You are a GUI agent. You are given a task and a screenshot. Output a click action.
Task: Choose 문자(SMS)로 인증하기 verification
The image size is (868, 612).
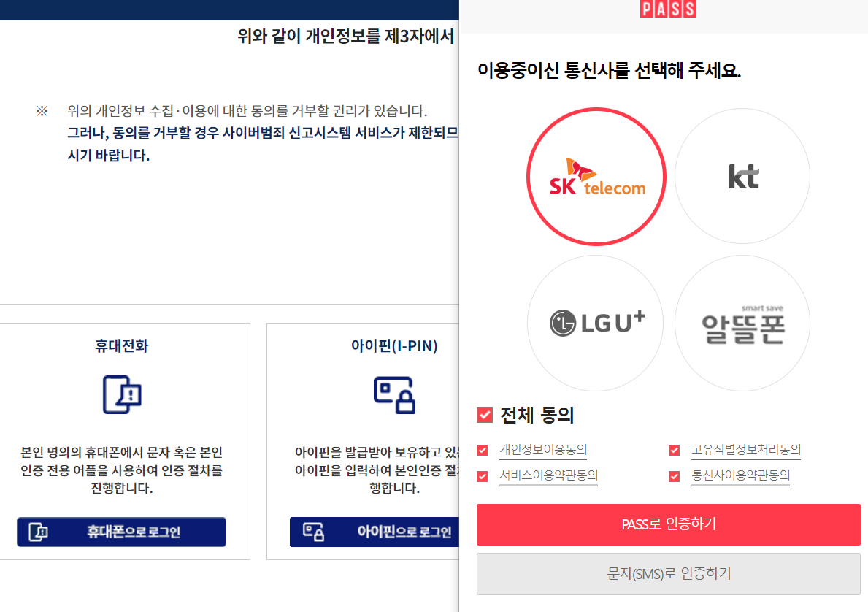point(668,574)
